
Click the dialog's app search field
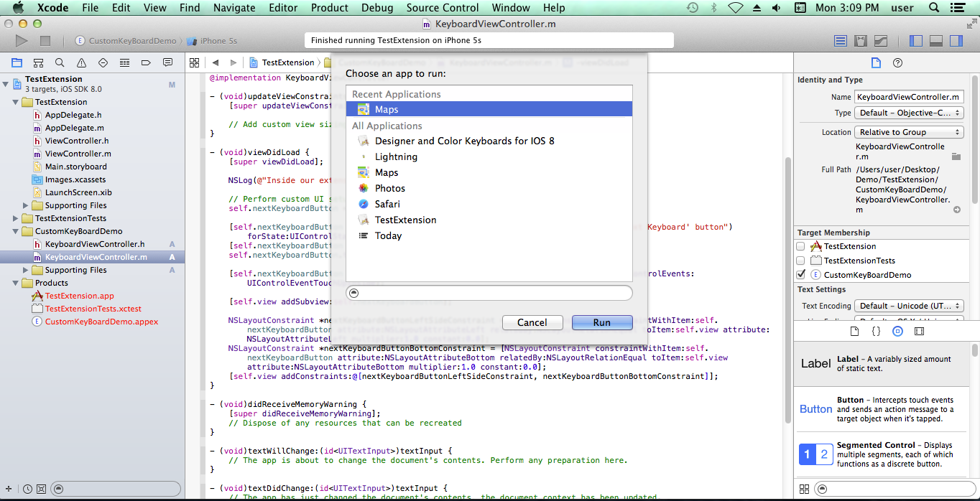point(489,293)
